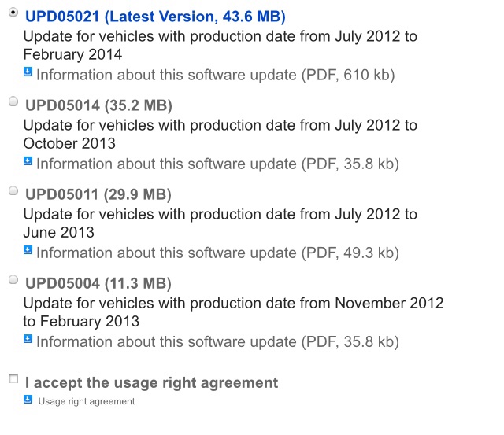
Task: Check the usage right agreement checkbox
Action: pos(13,378)
